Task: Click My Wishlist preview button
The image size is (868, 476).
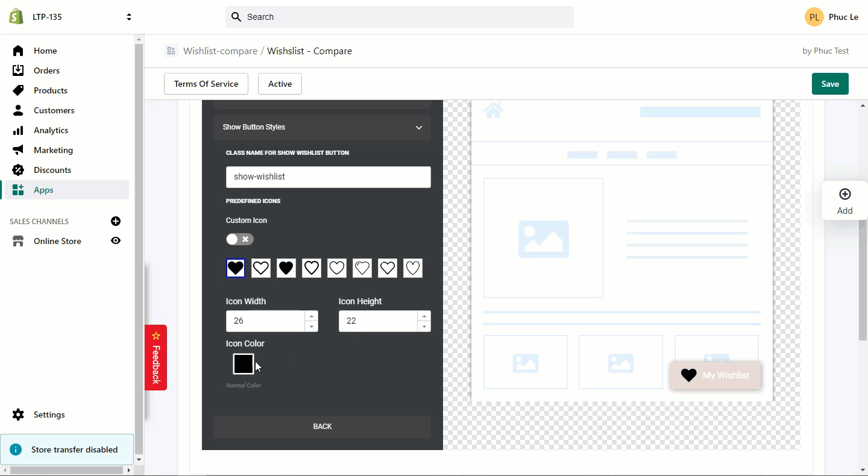Action: (715, 375)
